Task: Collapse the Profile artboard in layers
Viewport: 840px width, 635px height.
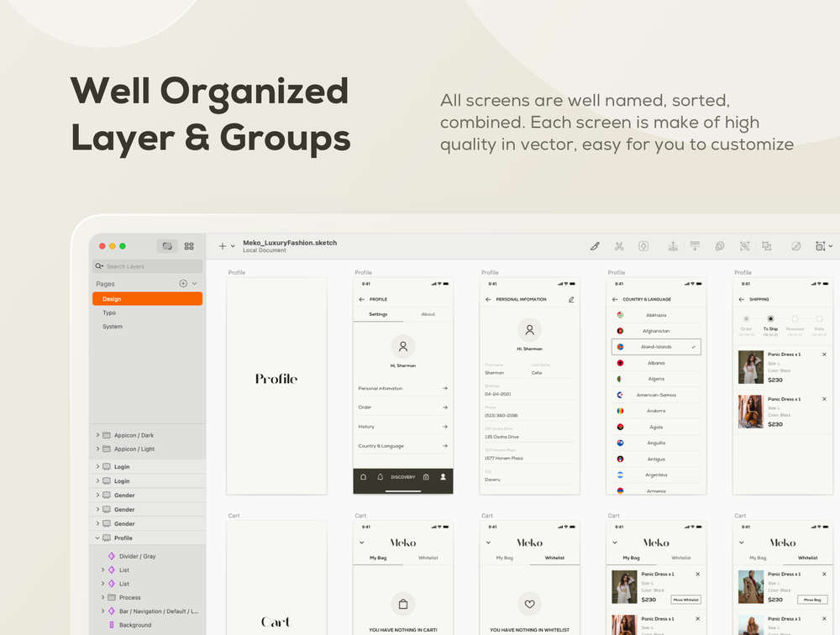Action: click(x=97, y=538)
